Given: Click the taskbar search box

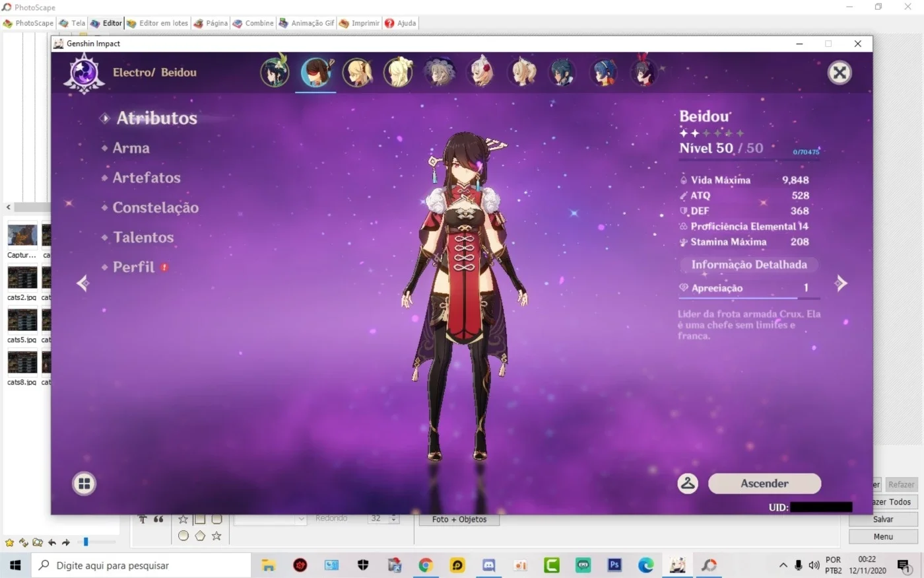Looking at the screenshot, I should [141, 565].
